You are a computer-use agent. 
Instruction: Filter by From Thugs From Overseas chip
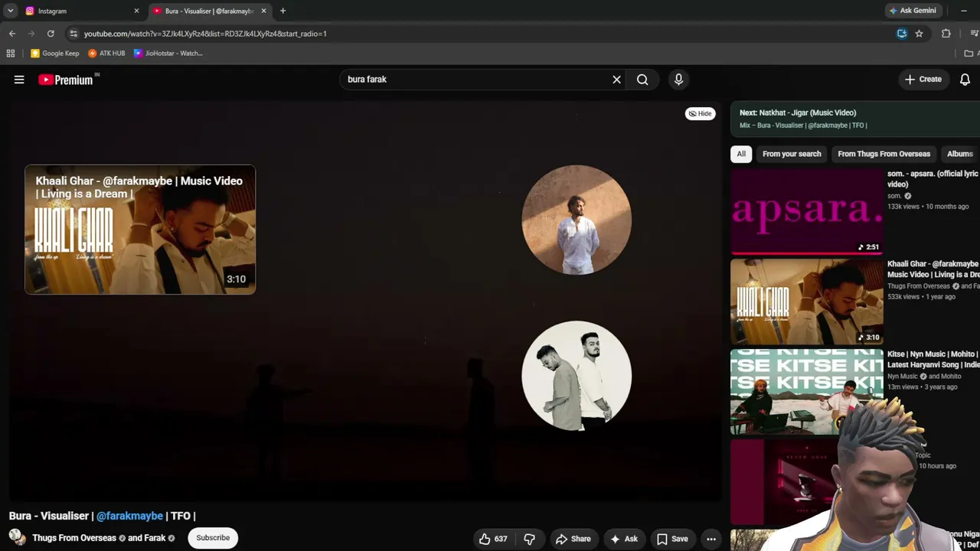[884, 154]
